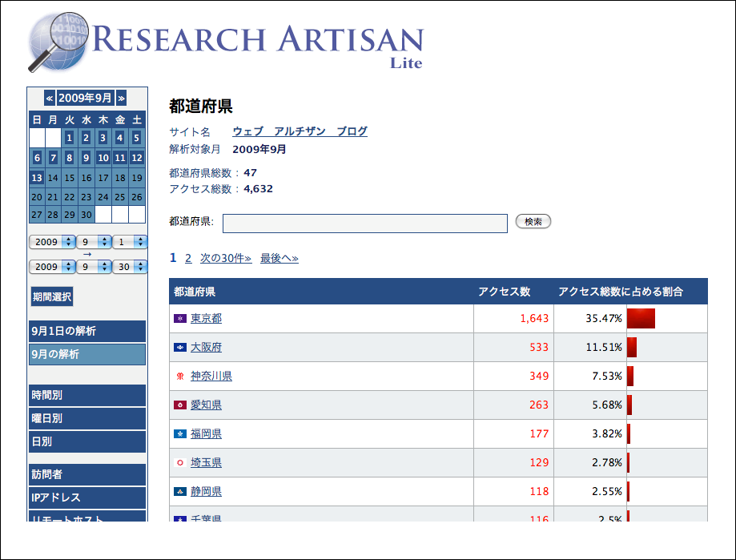Click inside the 都道府県 search field
This screenshot has height=560, width=736.
[x=364, y=223]
